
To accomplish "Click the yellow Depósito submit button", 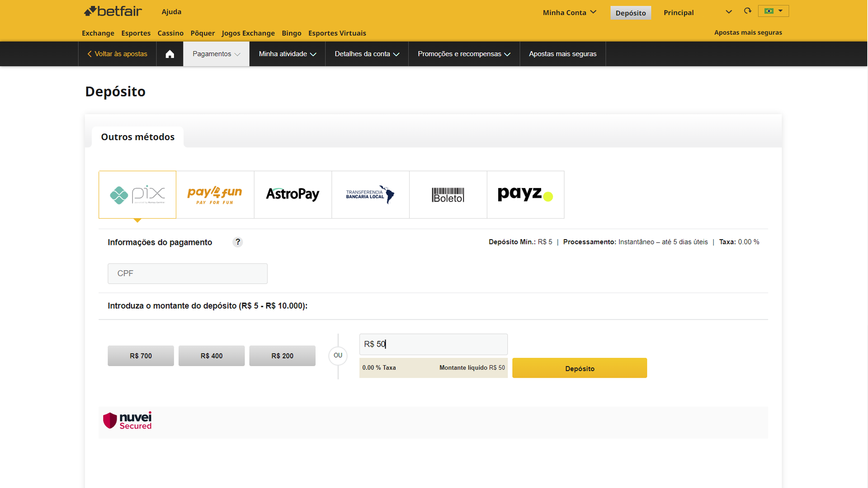I will point(580,368).
